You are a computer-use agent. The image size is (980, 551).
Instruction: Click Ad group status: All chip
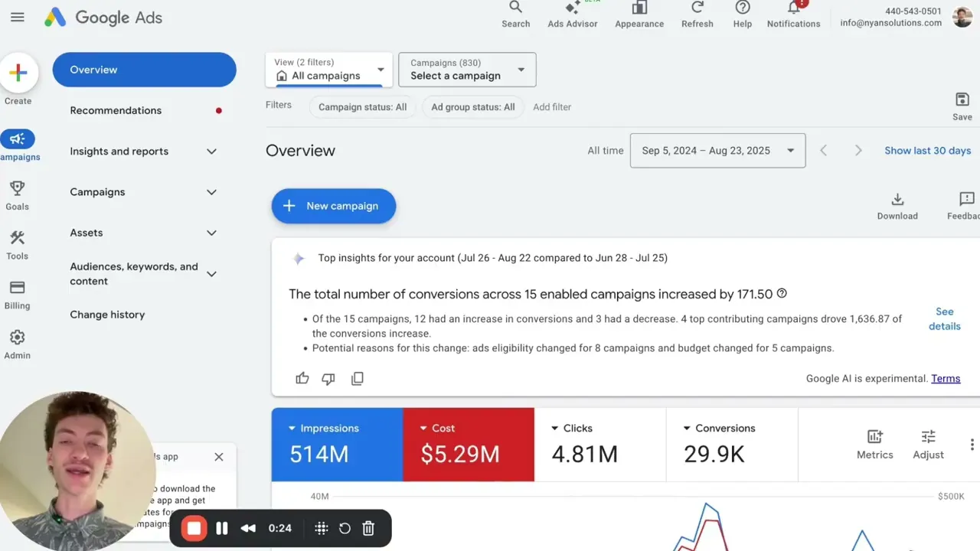click(x=473, y=107)
